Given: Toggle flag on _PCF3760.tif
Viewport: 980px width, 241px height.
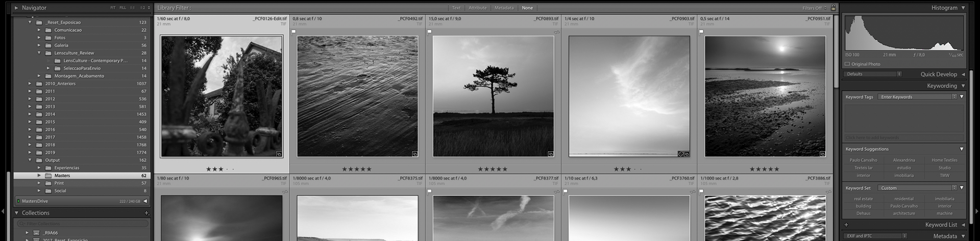Looking at the screenshot, I should [x=566, y=191].
